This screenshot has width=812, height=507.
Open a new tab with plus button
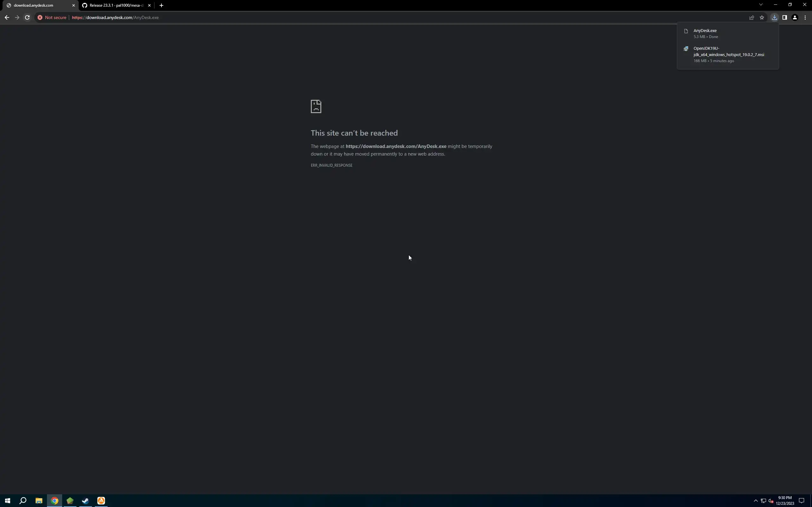tap(161, 5)
